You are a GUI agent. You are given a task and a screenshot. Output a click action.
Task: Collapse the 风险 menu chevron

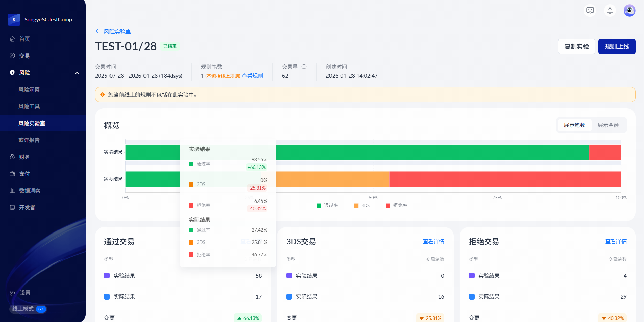tap(77, 73)
